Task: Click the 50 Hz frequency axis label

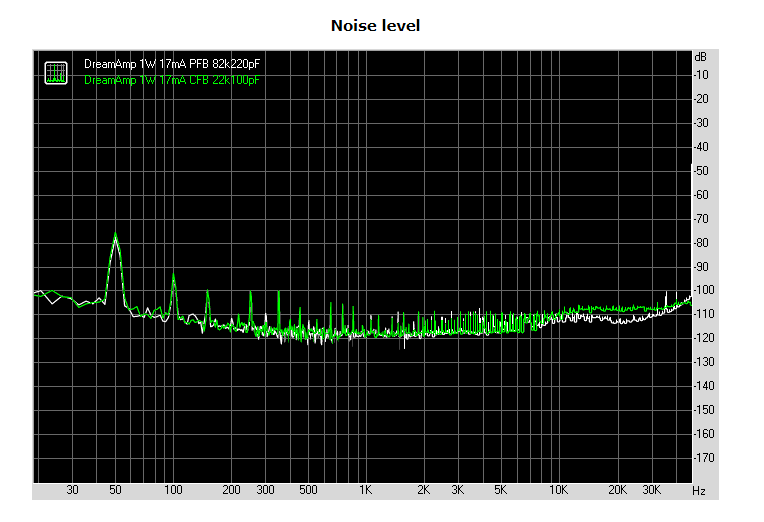Action: pos(115,490)
